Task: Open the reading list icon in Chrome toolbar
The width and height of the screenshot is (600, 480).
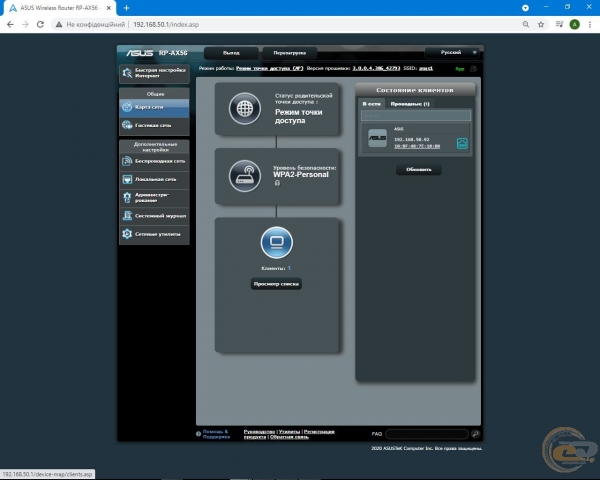Action: (559, 24)
